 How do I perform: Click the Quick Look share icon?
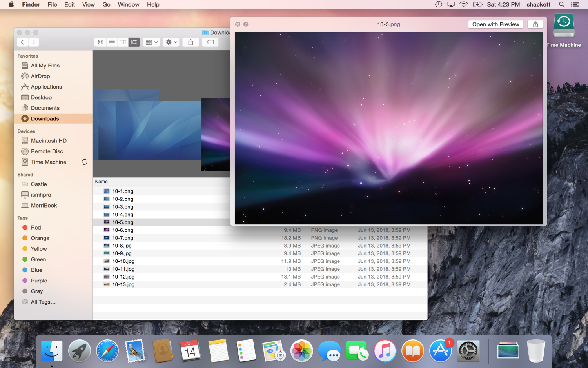(x=535, y=24)
